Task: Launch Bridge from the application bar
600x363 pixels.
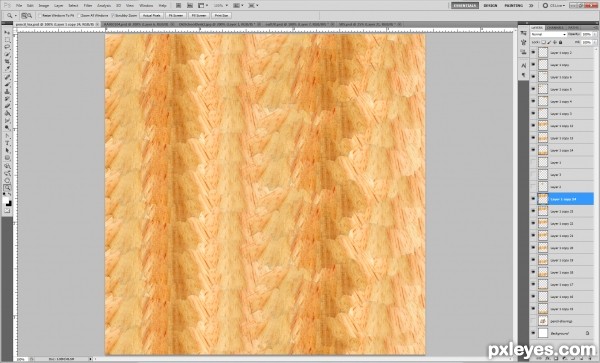Action: tap(179, 5)
